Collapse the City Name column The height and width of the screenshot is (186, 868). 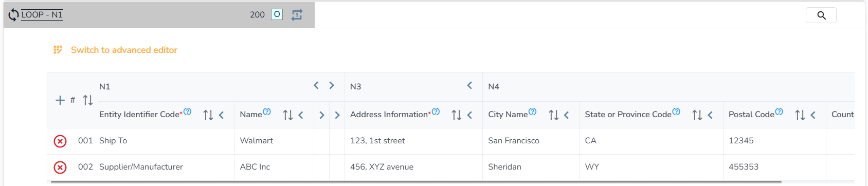click(x=567, y=115)
